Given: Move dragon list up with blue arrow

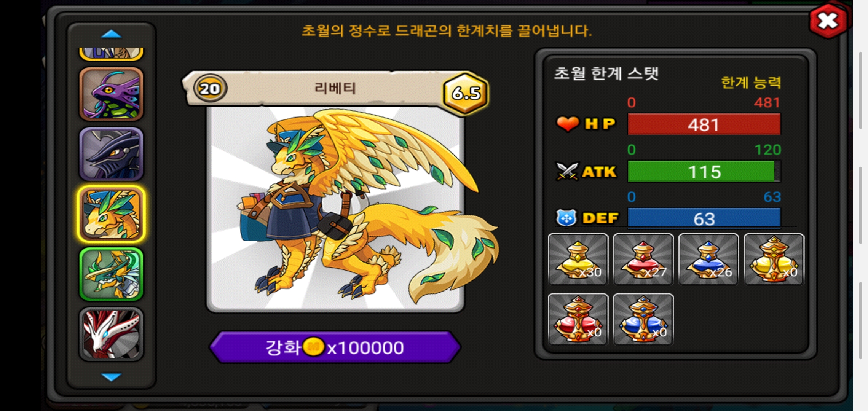Looking at the screenshot, I should coord(111,34).
